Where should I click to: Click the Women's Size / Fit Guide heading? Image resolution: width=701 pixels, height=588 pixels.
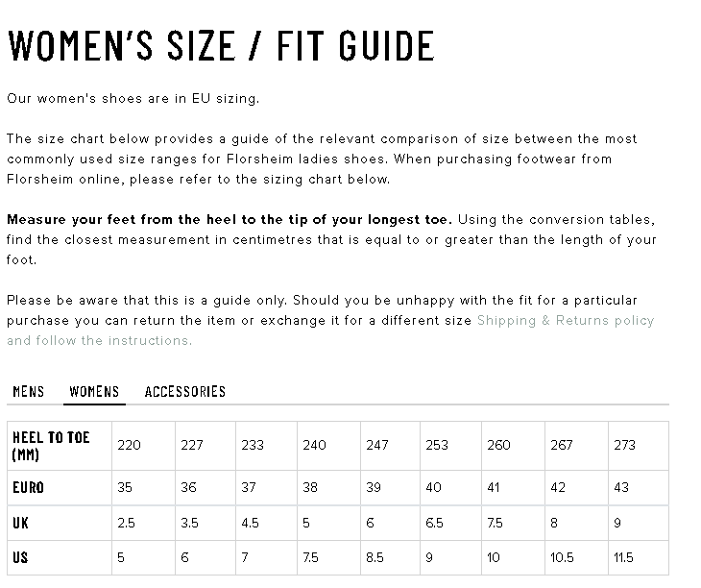(221, 46)
